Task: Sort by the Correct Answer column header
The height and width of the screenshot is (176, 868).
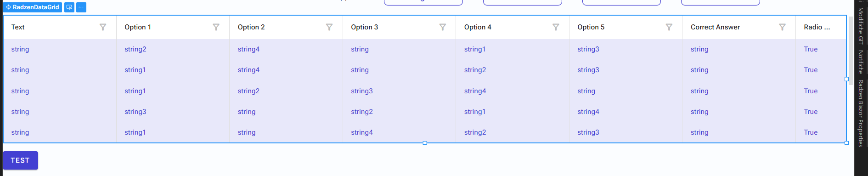Action: [x=715, y=27]
